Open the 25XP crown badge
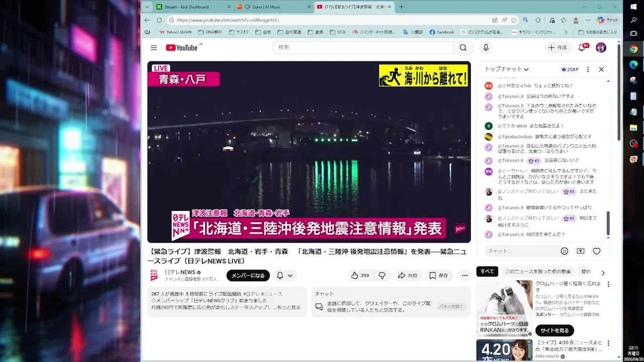 point(570,69)
